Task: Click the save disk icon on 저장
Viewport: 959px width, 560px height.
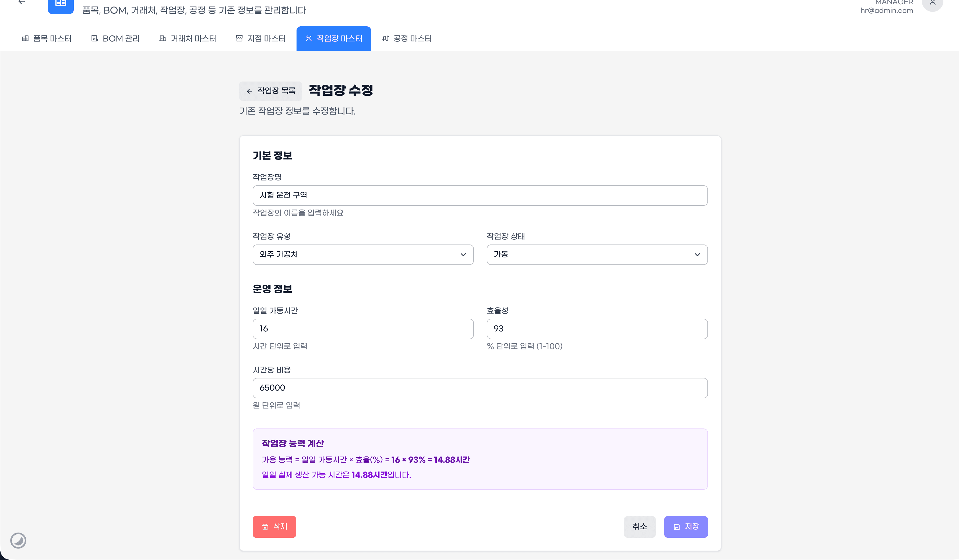Action: (677, 527)
